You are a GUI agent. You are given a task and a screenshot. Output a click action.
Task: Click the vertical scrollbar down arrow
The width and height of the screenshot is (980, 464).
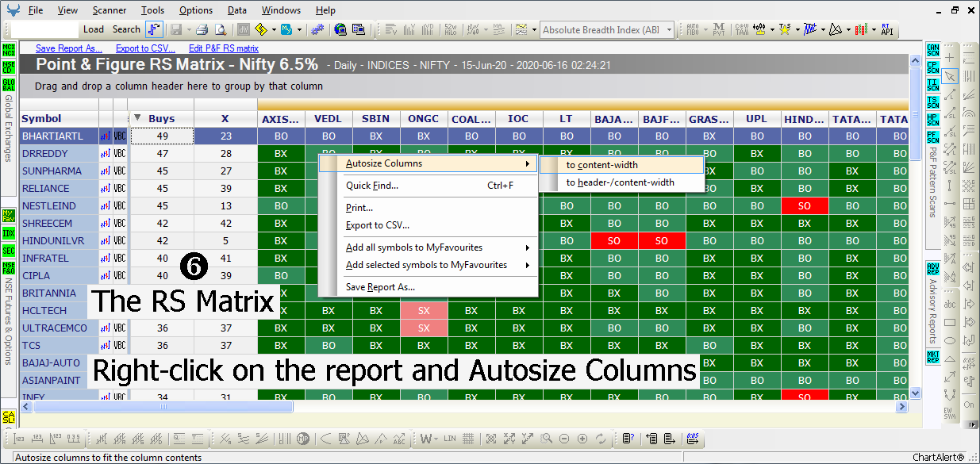915,393
